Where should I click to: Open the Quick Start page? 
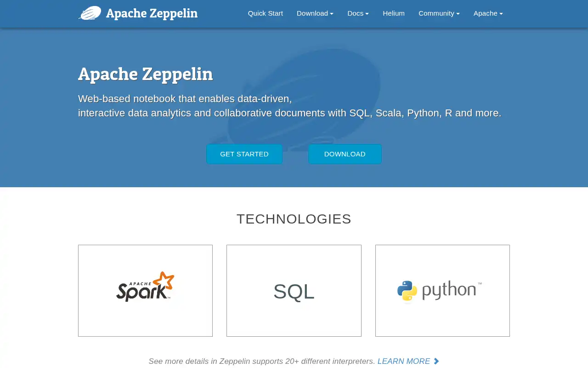pyautogui.click(x=266, y=13)
